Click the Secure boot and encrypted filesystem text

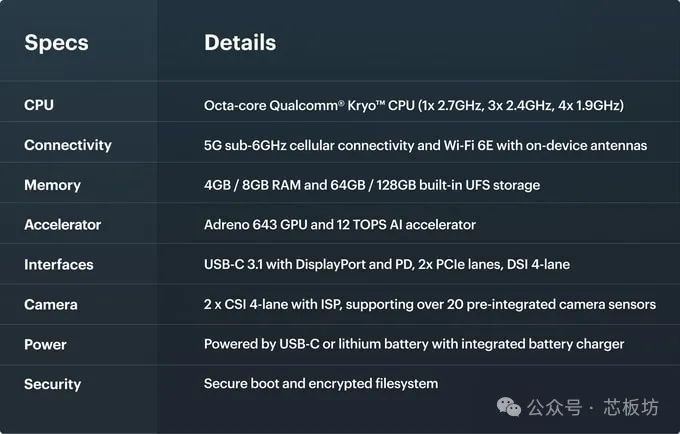[x=321, y=384]
